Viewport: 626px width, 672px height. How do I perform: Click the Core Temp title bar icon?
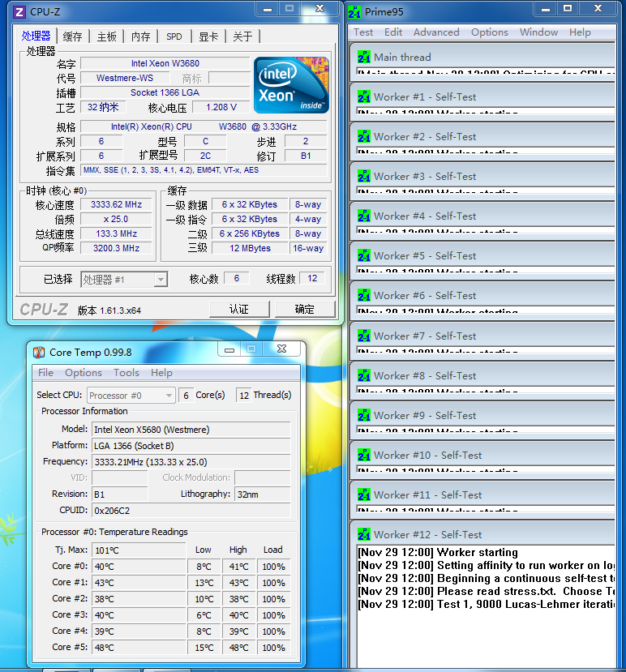[39, 353]
